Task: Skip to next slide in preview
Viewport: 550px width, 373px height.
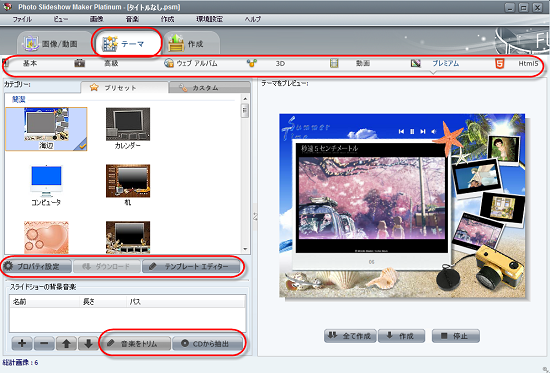Action: click(423, 131)
